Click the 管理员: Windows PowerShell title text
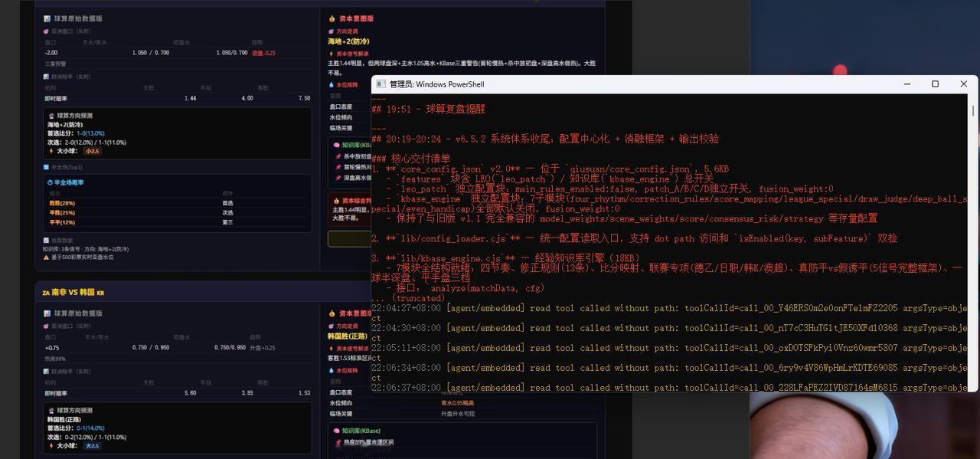 (x=436, y=84)
